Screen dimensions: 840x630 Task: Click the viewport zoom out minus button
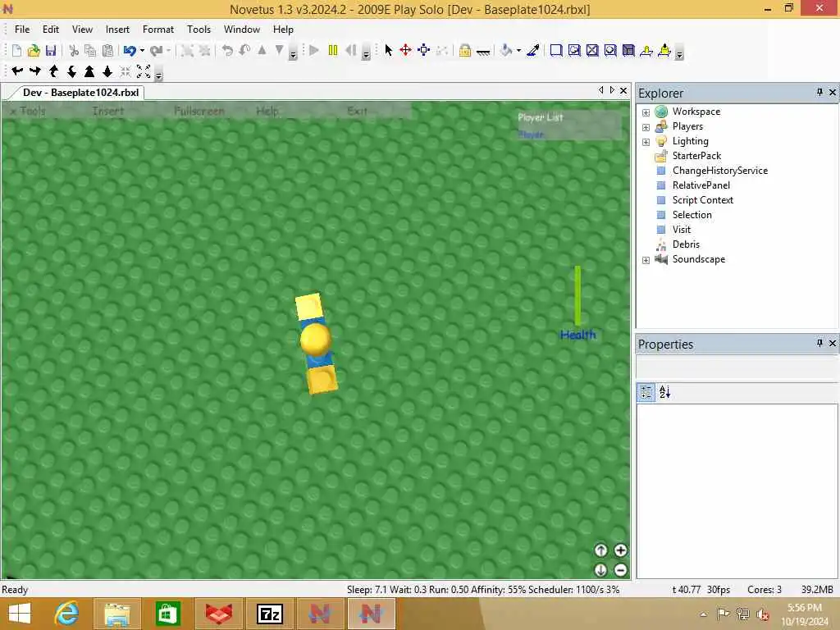point(620,570)
